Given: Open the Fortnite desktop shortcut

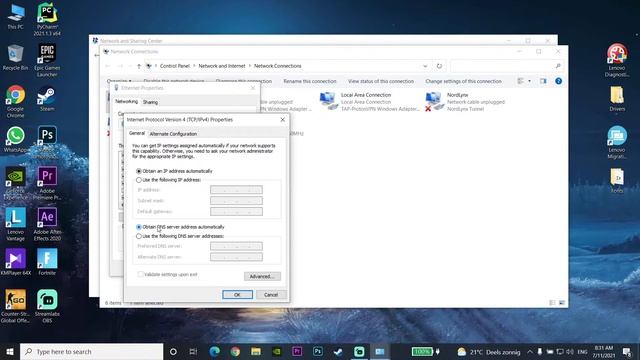Looking at the screenshot, I should pos(47,262).
